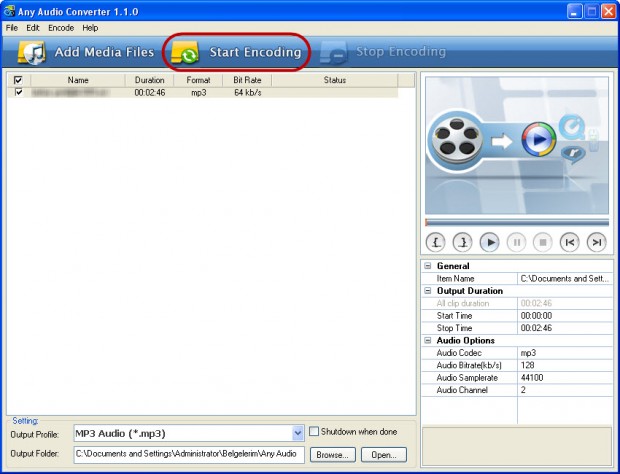The height and width of the screenshot is (474, 620).
Task: Open the Output Profile dropdown
Action: click(298, 433)
